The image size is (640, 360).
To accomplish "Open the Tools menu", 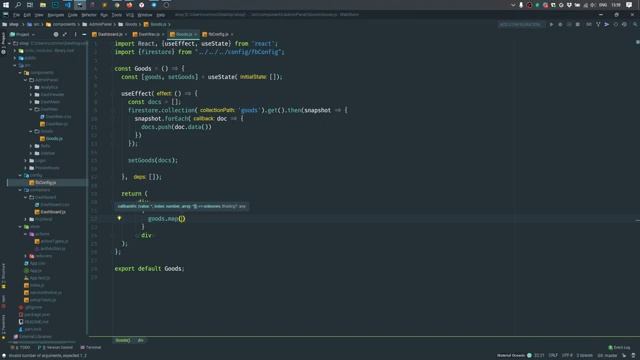I will (117, 15).
